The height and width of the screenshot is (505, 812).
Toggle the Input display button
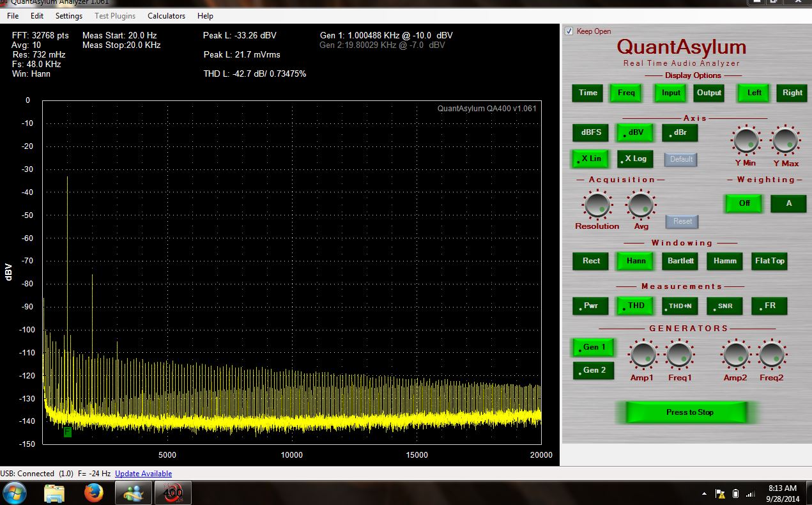670,93
